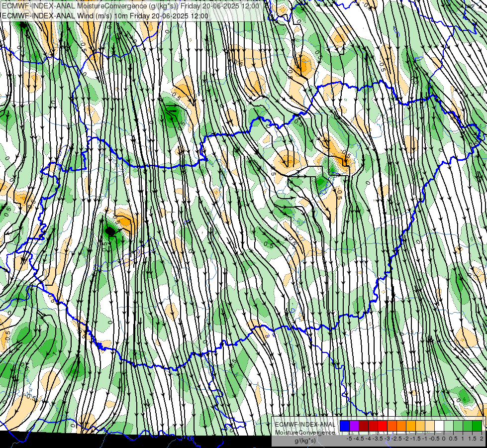
Task: Select the legend swatch between -4 and -3.5
Action: pos(373,426)
